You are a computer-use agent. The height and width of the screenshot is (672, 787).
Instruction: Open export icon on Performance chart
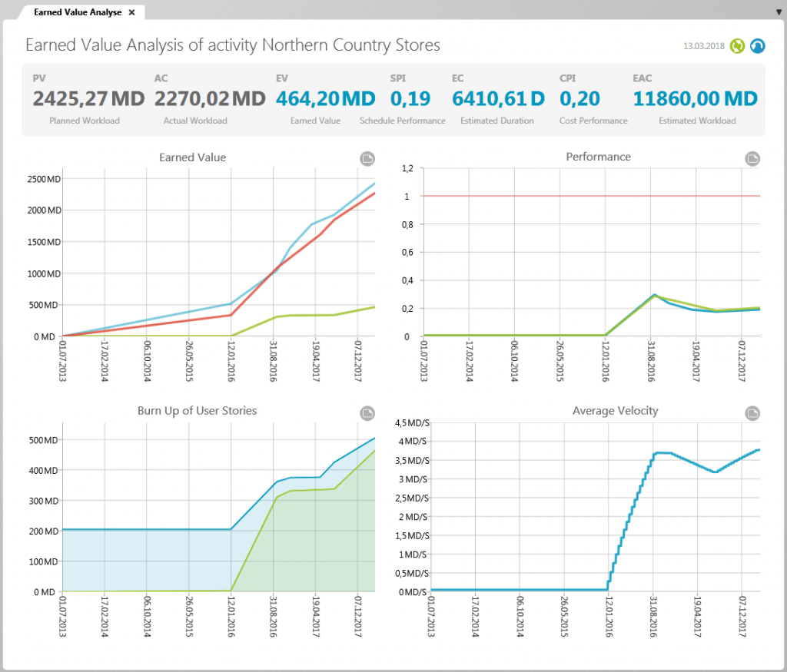752,159
